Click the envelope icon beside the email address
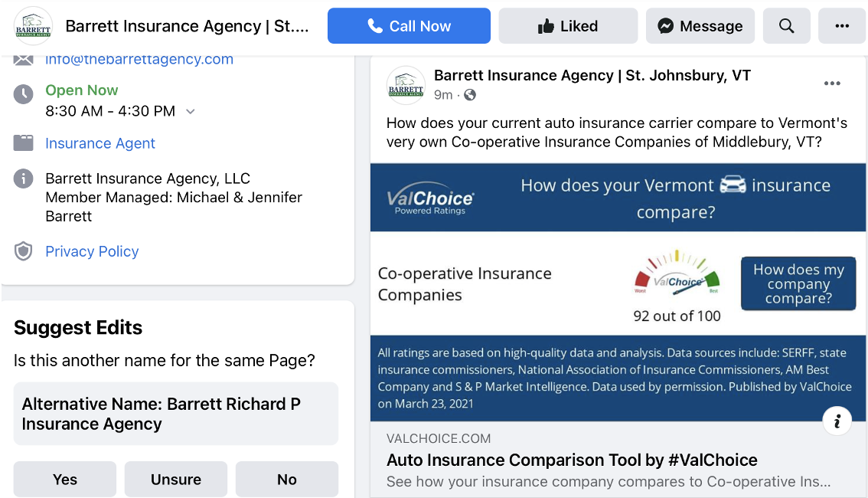 23,57
